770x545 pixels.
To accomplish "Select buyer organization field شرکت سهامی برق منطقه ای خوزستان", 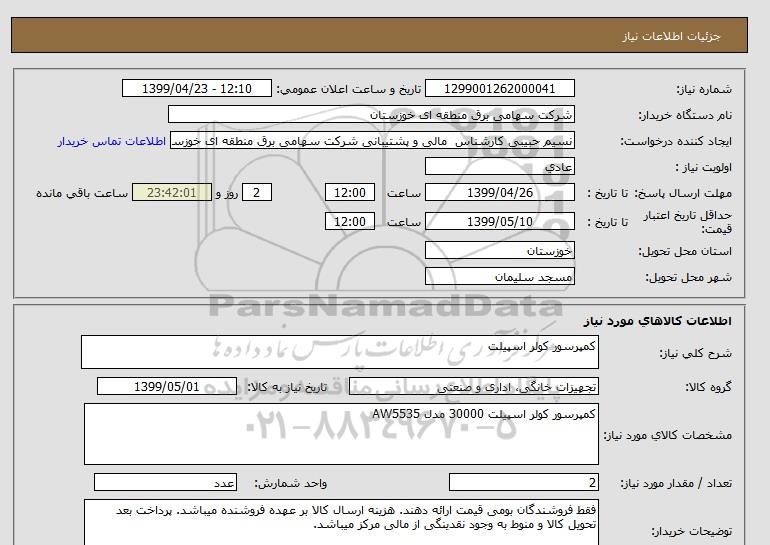I will pyautogui.click(x=371, y=114).
